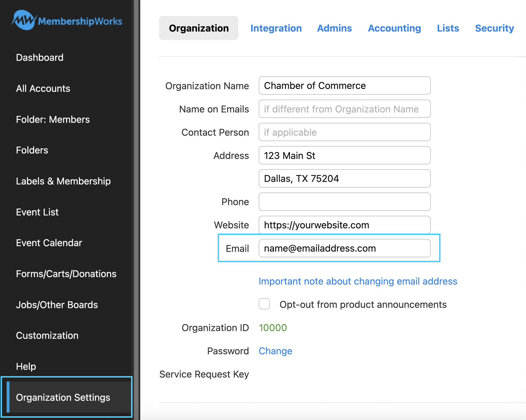Image resolution: width=526 pixels, height=420 pixels.
Task: Focus the Name on Emails field
Action: click(344, 109)
